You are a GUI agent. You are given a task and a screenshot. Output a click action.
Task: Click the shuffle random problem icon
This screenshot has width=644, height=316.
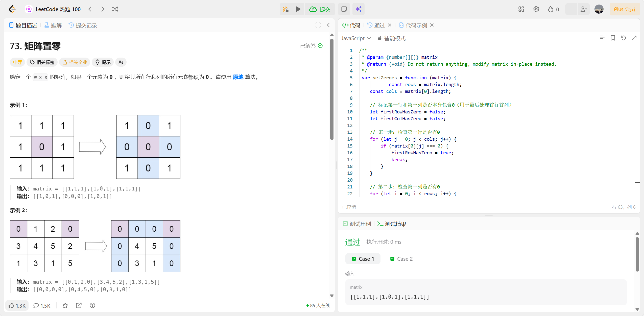115,9
